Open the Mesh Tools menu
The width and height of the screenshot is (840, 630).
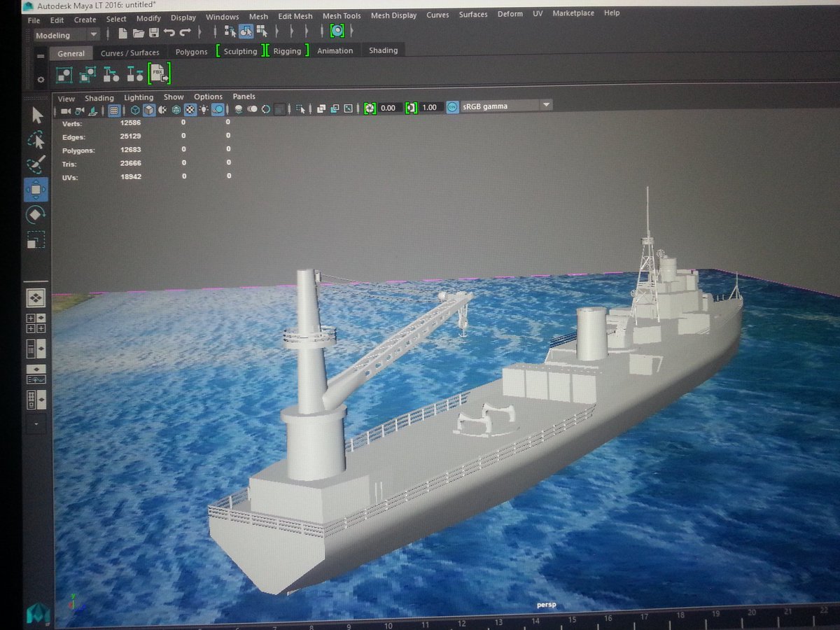pos(342,16)
